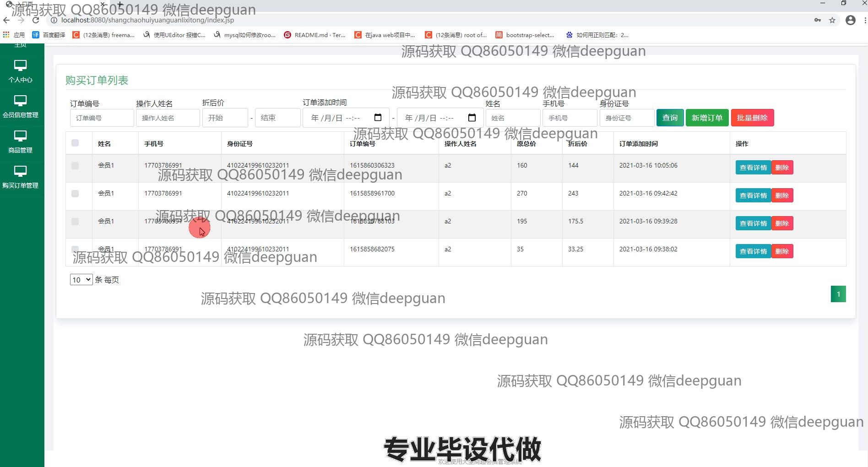Open 购买订单管理 sidebar icon
868x467 pixels.
pyautogui.click(x=20, y=171)
